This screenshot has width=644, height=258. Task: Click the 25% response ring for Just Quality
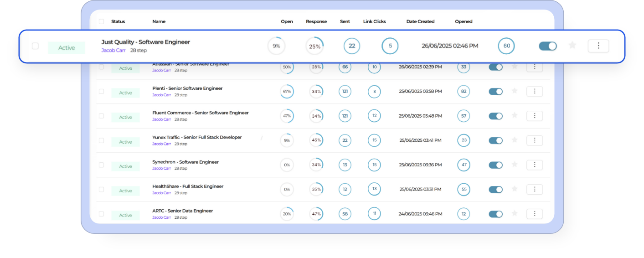pos(314,46)
